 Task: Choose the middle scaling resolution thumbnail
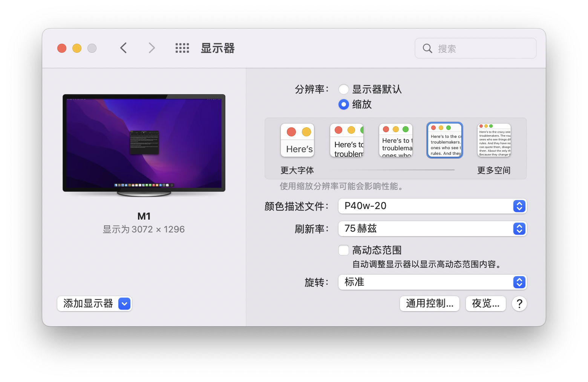click(x=396, y=140)
